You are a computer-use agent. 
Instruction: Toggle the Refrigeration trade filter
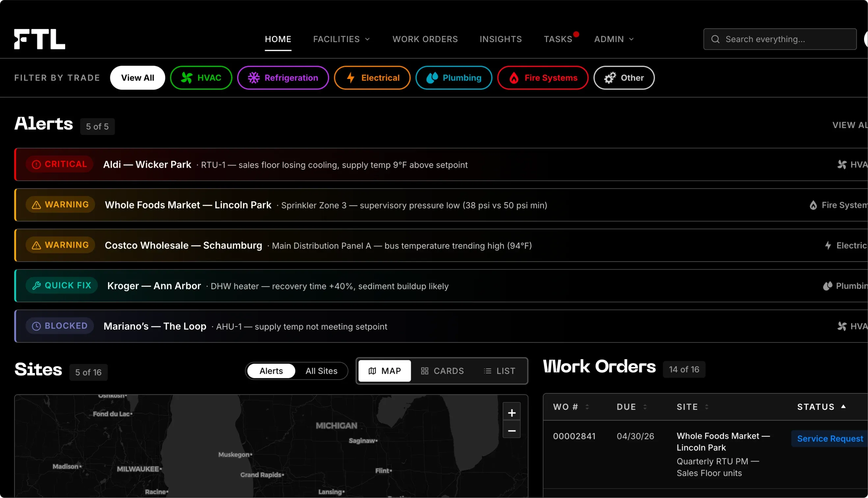click(x=283, y=78)
